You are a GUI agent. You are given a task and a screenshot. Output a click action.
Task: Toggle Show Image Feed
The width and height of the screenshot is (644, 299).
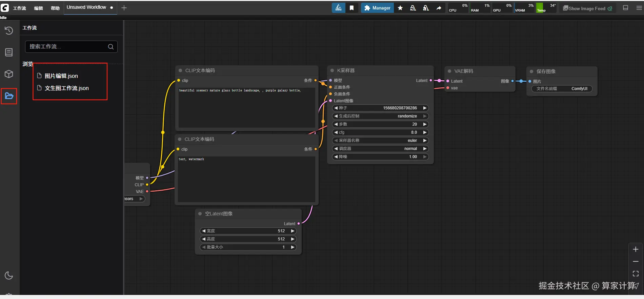587,8
